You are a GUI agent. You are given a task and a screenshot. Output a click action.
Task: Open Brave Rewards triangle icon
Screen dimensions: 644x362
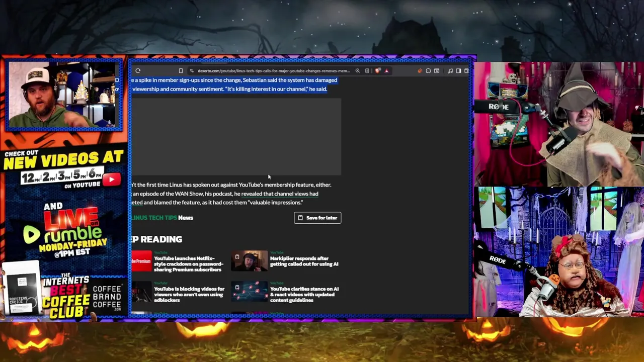point(386,71)
